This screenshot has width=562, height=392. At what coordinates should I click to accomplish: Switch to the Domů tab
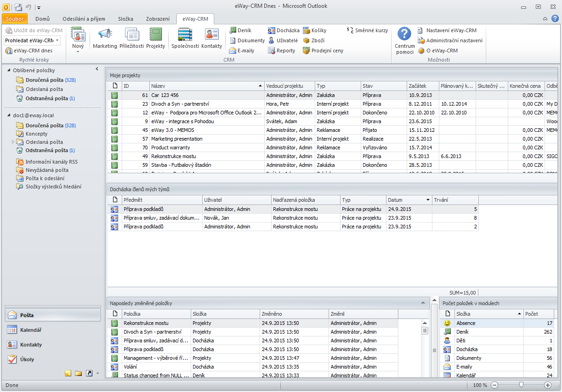(42, 19)
